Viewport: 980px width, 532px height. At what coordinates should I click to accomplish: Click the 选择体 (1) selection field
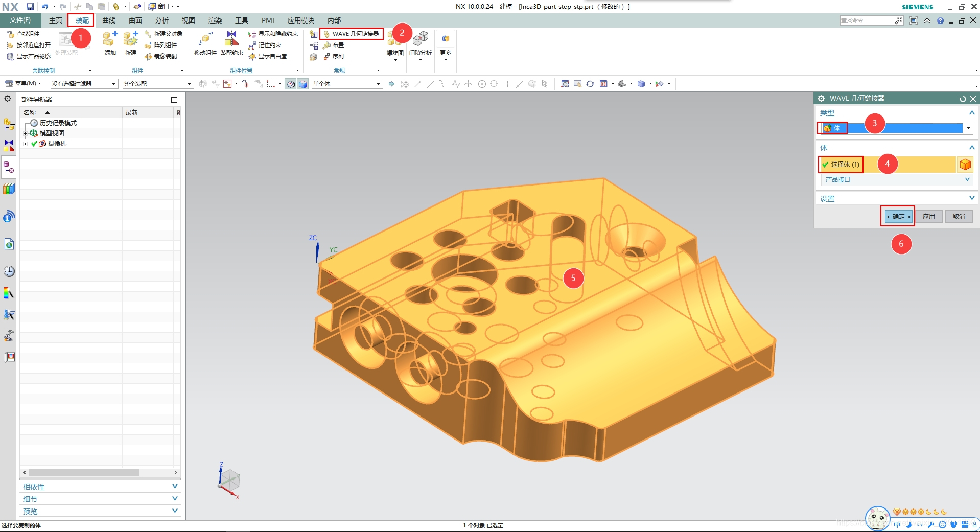pyautogui.click(x=887, y=165)
